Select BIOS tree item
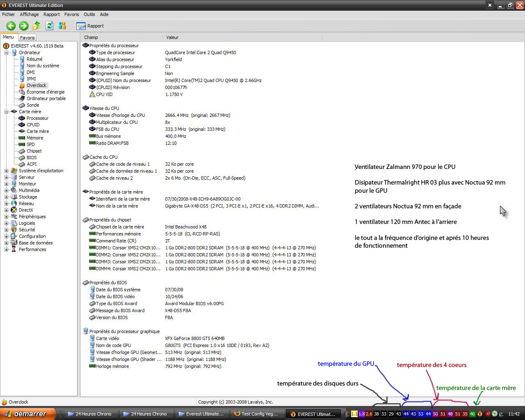 click(x=32, y=157)
